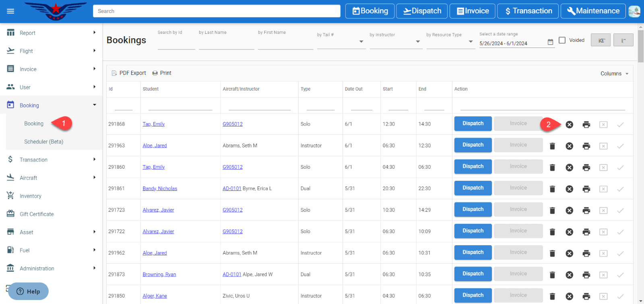Click the user avatar in top bar

point(634,11)
